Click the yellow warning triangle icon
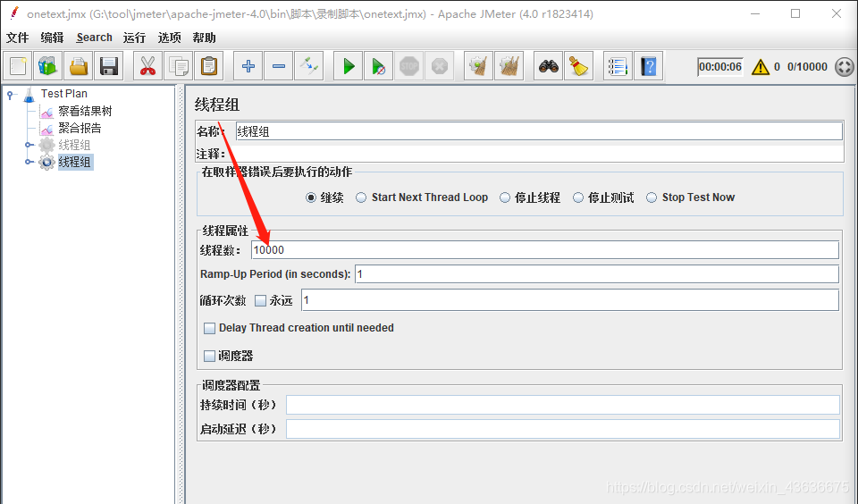858x504 pixels. click(x=760, y=67)
